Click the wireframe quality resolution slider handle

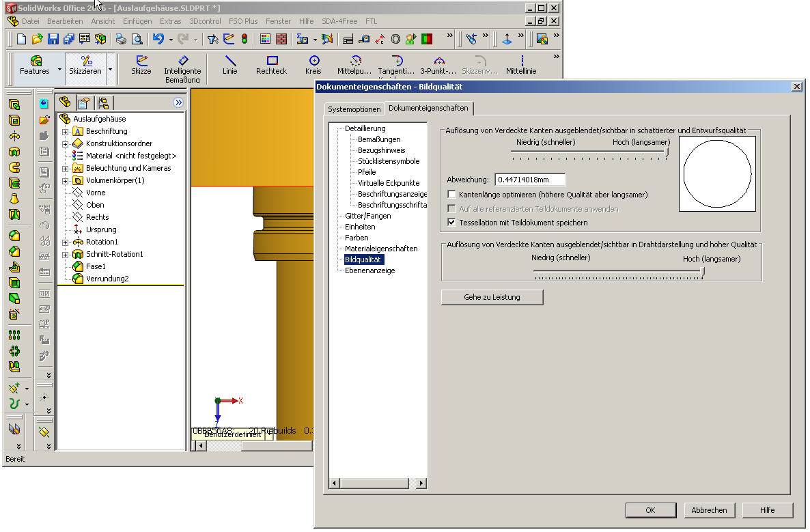click(x=702, y=271)
